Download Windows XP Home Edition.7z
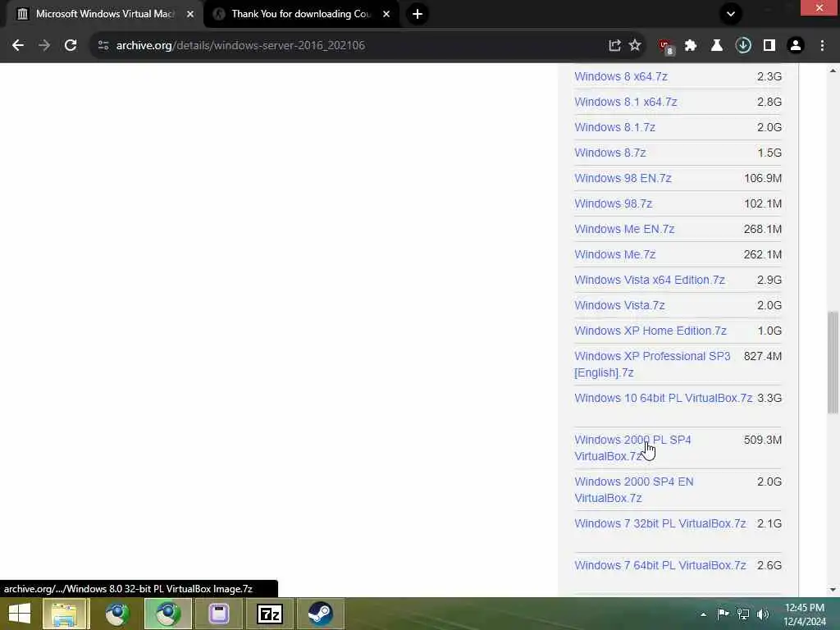The image size is (840, 630). pyautogui.click(x=651, y=331)
